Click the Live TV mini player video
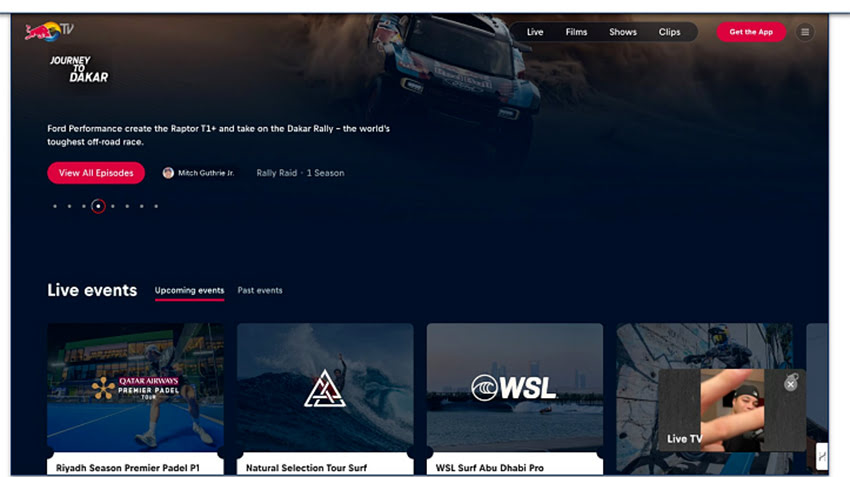Image resolution: width=850 pixels, height=477 pixels. (x=732, y=410)
